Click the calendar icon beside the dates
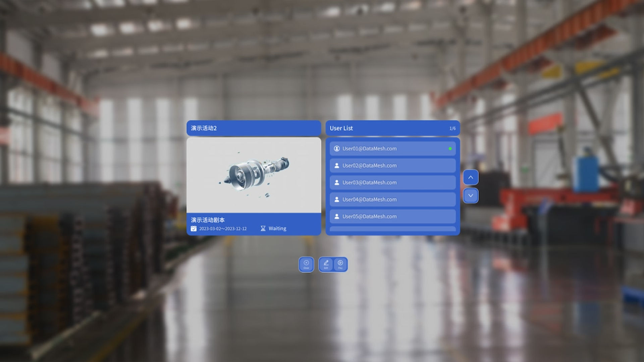The width and height of the screenshot is (644, 362). click(194, 229)
